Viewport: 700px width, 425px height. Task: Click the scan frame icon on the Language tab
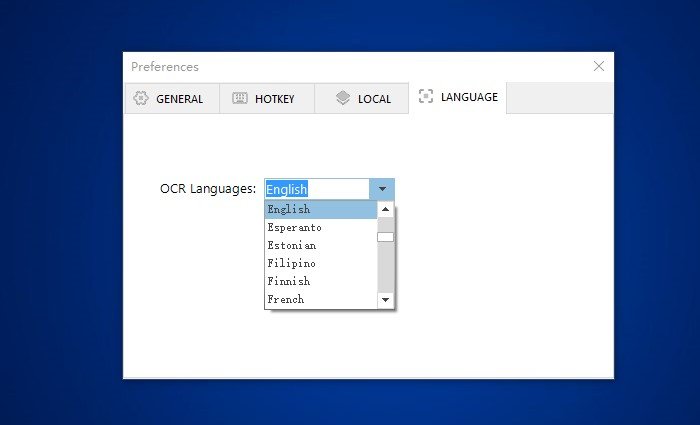tap(426, 97)
